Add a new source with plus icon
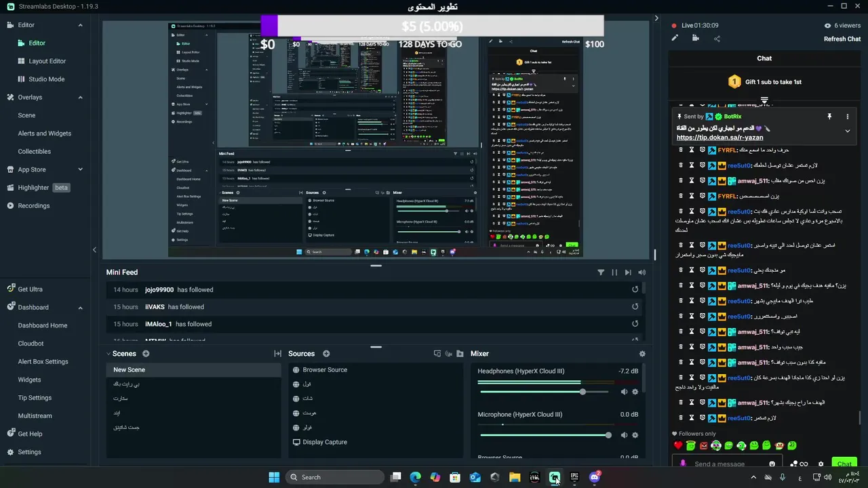This screenshot has height=488, width=868. coord(326,354)
